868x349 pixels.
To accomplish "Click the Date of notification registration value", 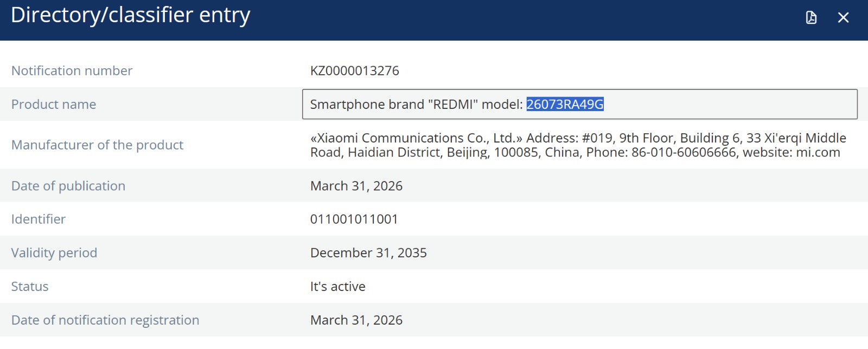I will coord(356,320).
